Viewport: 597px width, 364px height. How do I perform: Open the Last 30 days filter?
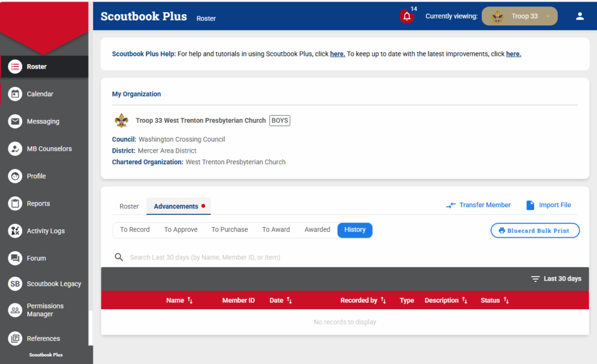coord(556,278)
